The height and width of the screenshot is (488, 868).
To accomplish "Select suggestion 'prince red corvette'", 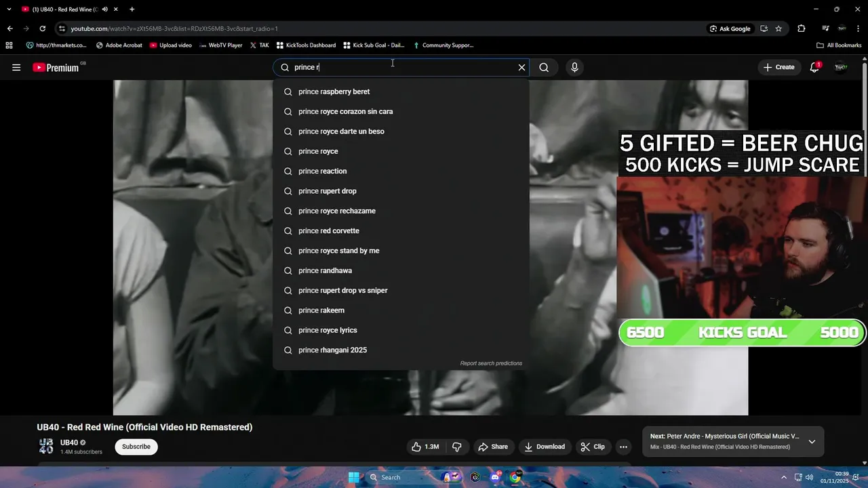I will point(401,230).
